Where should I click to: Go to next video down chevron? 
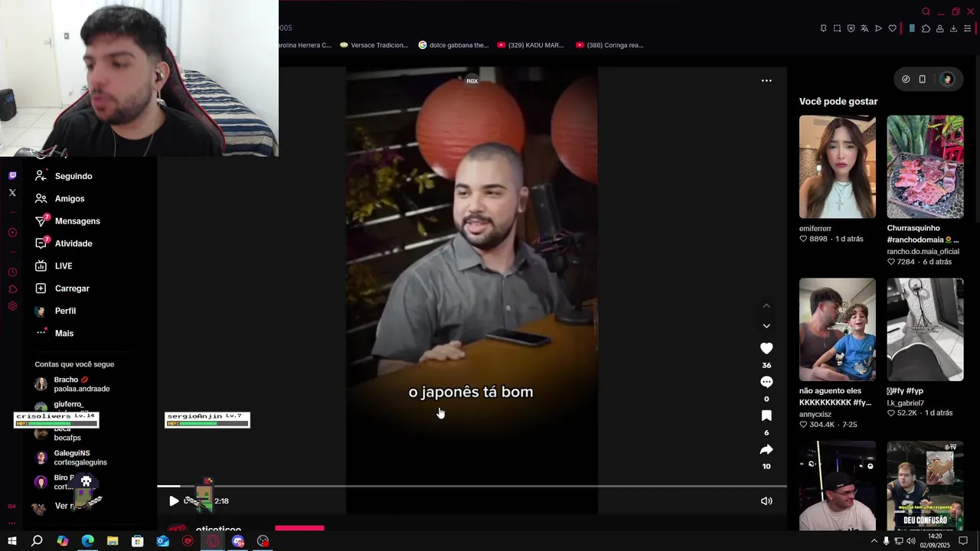(x=766, y=326)
